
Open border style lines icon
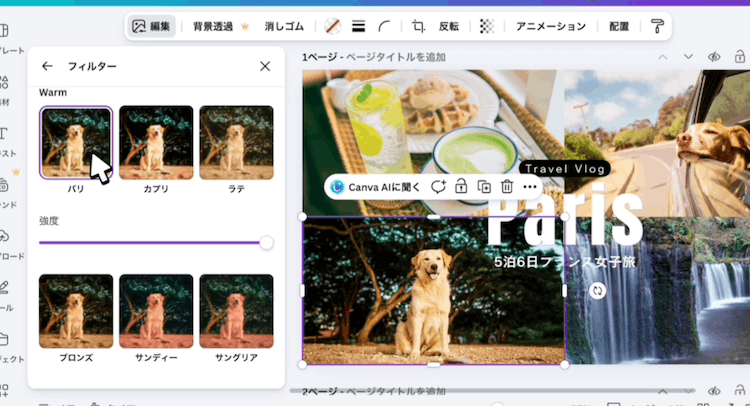(x=358, y=26)
